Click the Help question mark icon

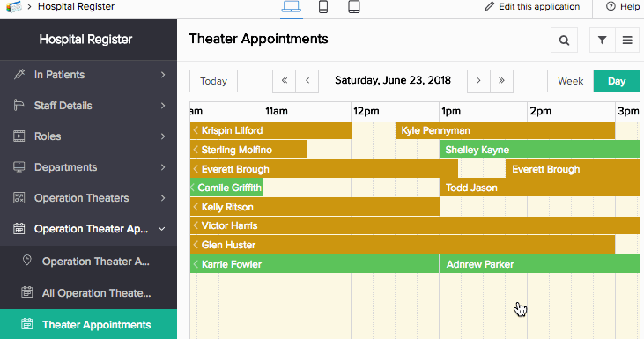[611, 6]
